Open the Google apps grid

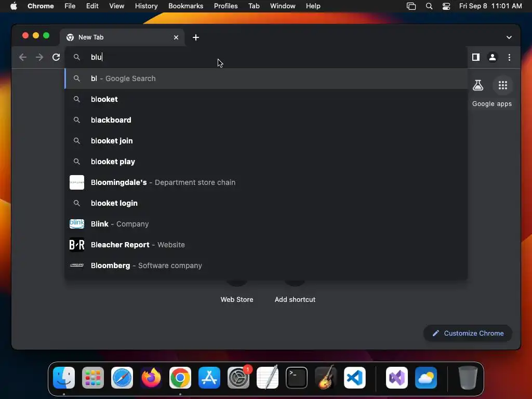tap(502, 85)
